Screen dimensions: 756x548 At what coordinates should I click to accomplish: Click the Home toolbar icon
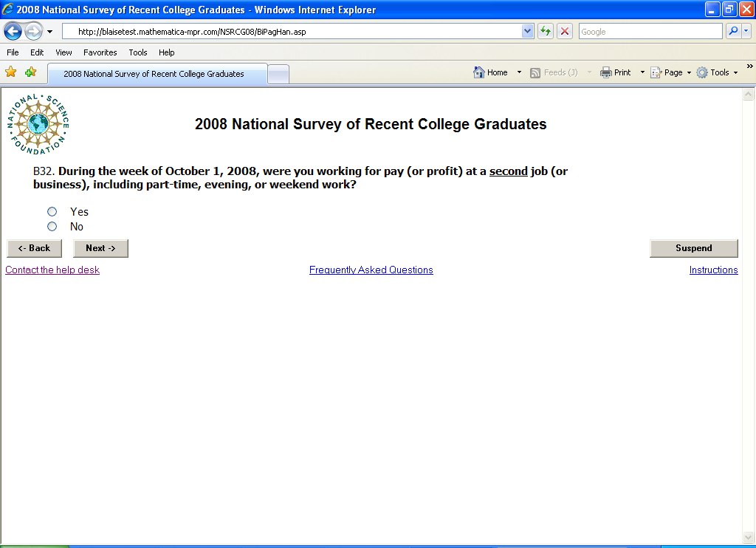pos(478,72)
